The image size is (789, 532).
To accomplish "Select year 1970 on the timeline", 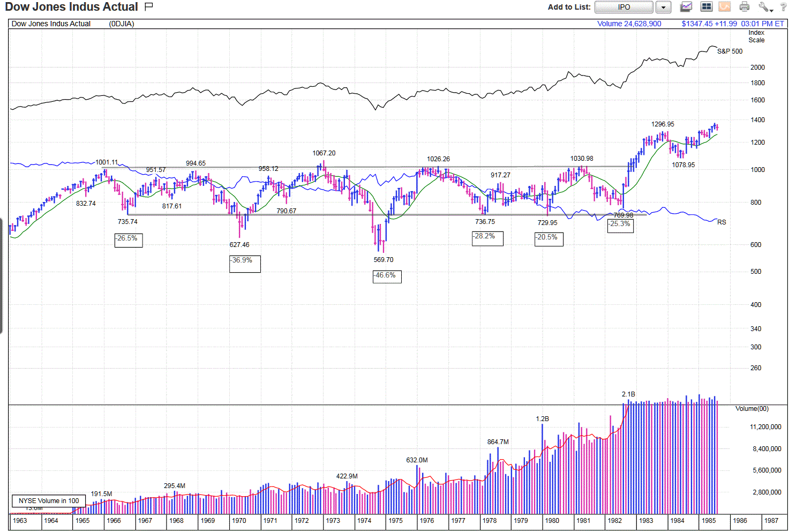I will click(239, 521).
